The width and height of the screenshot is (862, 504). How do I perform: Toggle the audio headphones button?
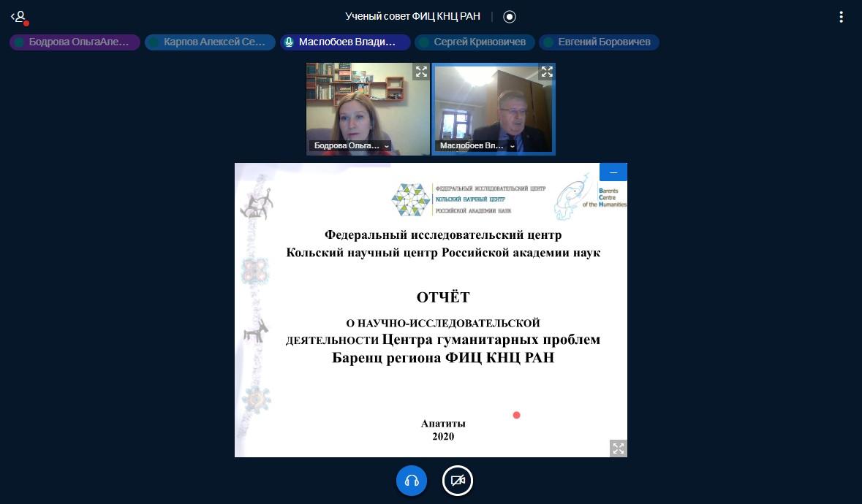pyautogui.click(x=411, y=481)
